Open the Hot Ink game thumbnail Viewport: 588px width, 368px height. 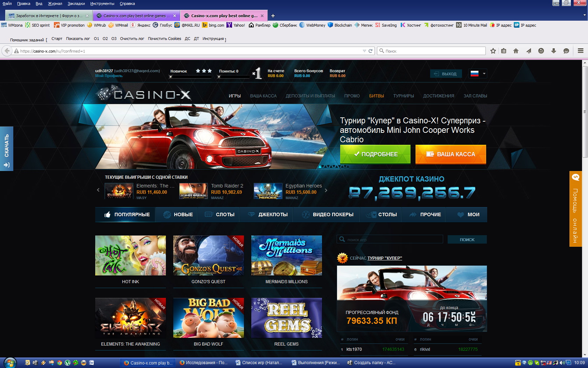[131, 255]
